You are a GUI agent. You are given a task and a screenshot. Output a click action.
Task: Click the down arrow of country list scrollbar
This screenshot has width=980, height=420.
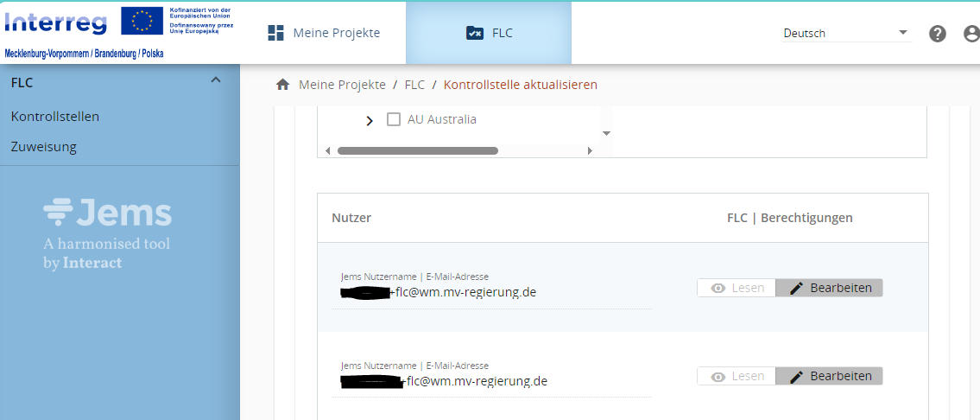(606, 133)
